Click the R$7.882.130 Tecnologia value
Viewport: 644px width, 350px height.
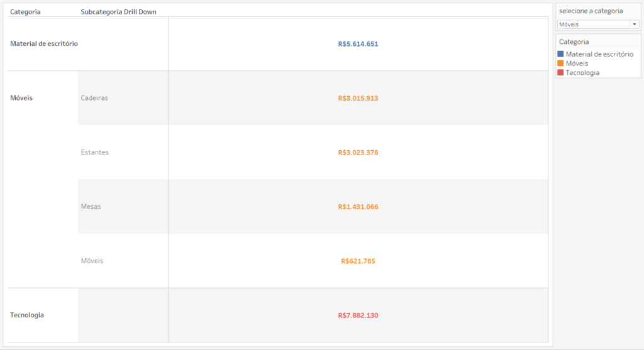[x=358, y=315]
